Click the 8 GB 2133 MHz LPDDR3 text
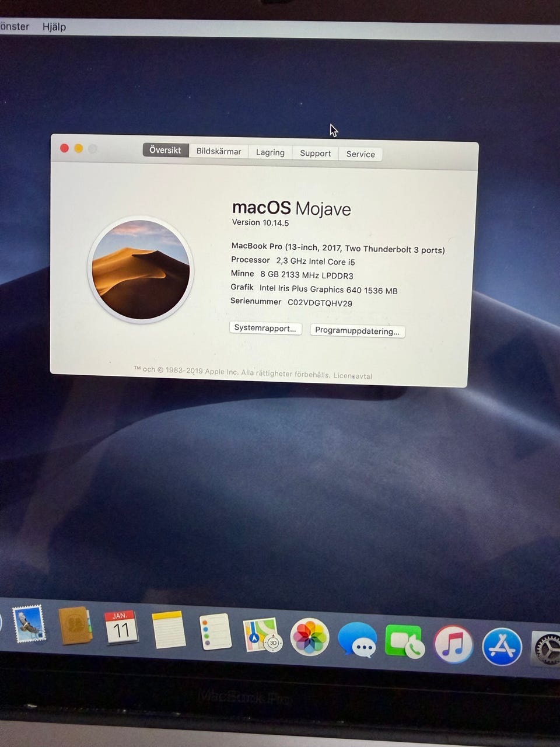 coord(306,275)
